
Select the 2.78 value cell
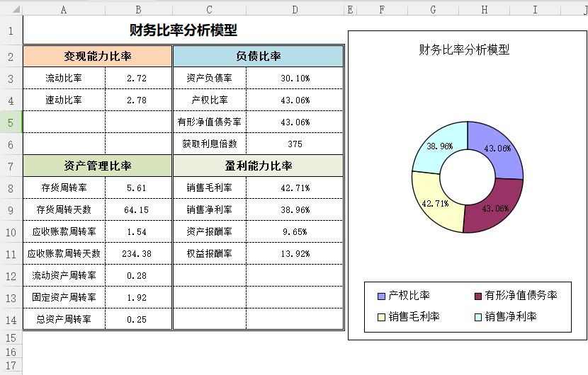tap(138, 100)
